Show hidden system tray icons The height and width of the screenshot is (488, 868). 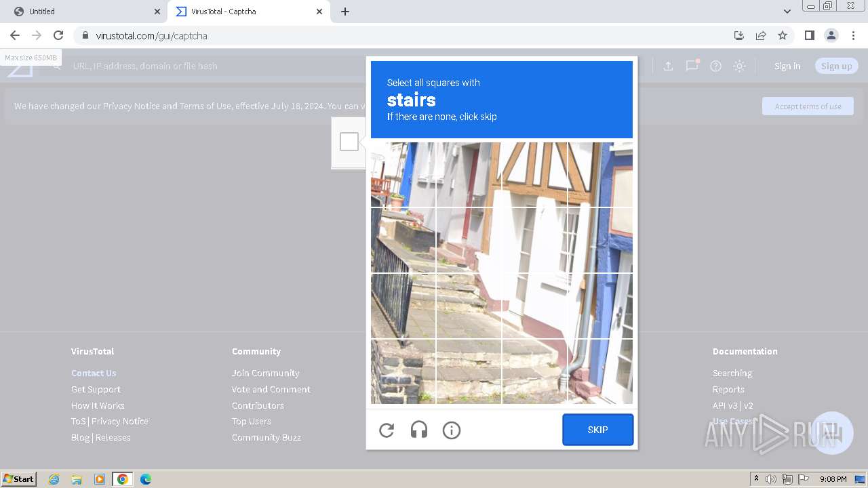tap(756, 479)
